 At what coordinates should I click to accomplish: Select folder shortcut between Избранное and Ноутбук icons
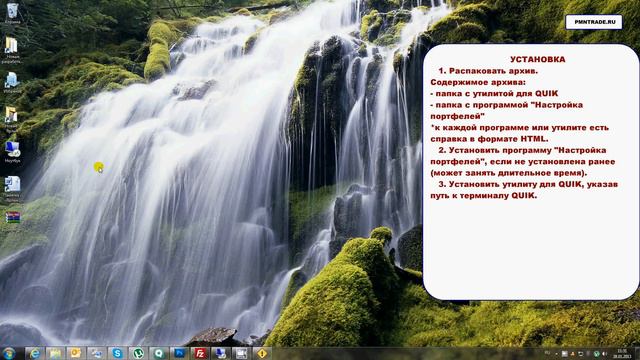pyautogui.click(x=11, y=119)
